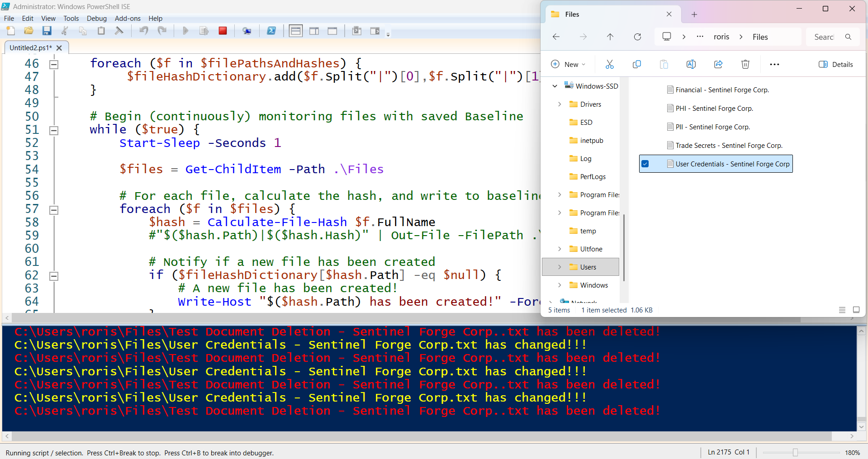Collapse the while loop at line 51

point(54,130)
